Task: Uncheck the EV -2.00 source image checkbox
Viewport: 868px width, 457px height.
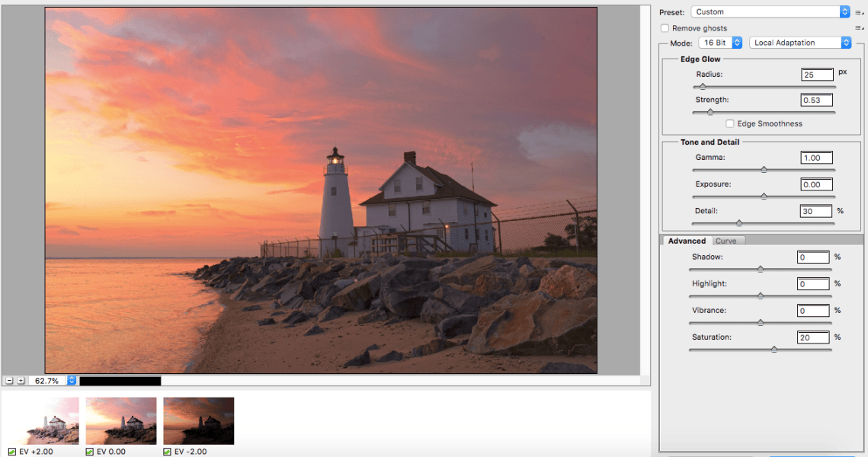Action: coord(167,452)
